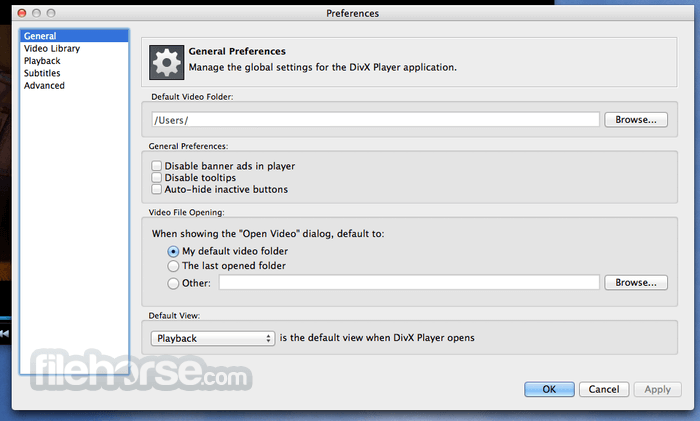Check the Disable tooltips option
This screenshot has height=421, width=700.
tap(156, 177)
